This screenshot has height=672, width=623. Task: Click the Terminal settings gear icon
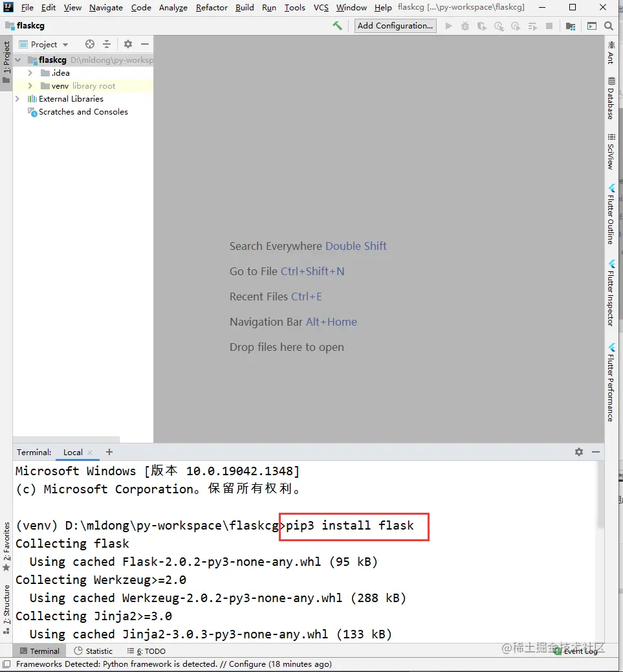coord(578,452)
